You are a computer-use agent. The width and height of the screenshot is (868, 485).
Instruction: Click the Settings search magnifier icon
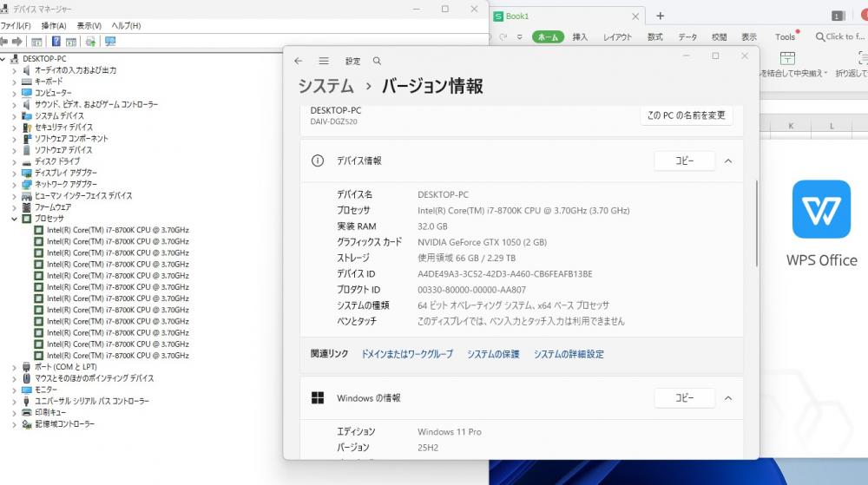point(377,61)
